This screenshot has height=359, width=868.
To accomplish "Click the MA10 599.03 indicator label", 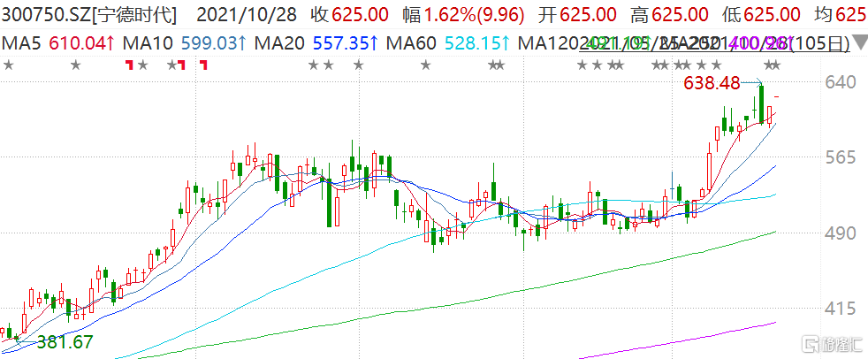I will pos(185,42).
